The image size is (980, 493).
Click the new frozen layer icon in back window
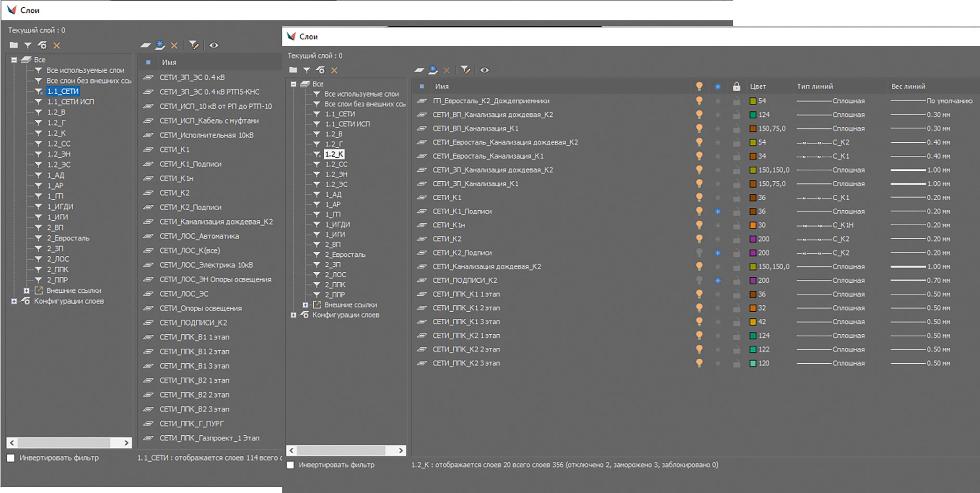tap(160, 45)
